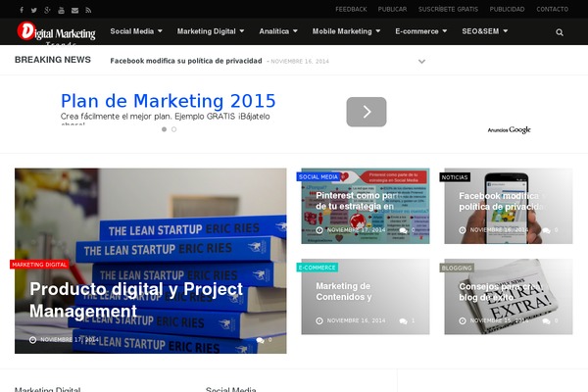Open the Pinterest como parte article title

(357, 201)
